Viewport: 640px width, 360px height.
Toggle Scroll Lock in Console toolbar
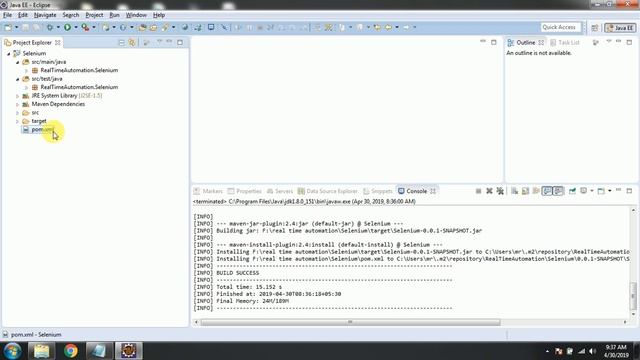point(525,191)
